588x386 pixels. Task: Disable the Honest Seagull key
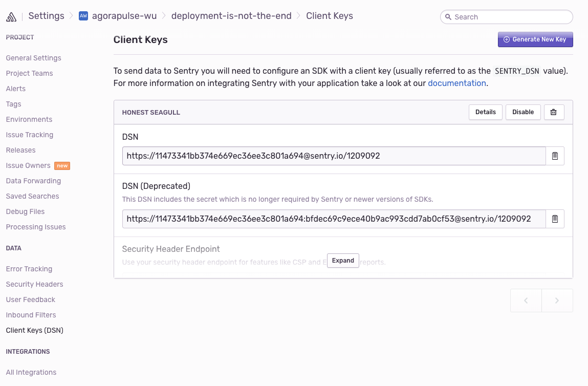[522, 112]
